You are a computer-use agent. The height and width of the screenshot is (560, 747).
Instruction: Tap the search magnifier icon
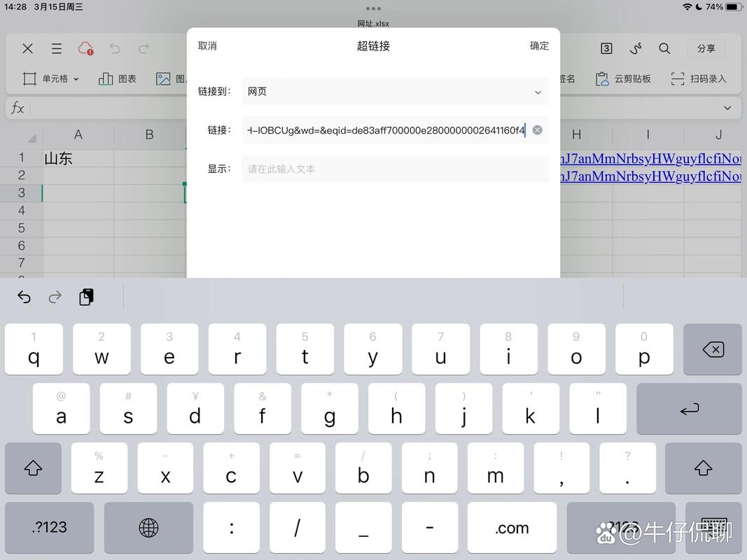[x=664, y=48]
